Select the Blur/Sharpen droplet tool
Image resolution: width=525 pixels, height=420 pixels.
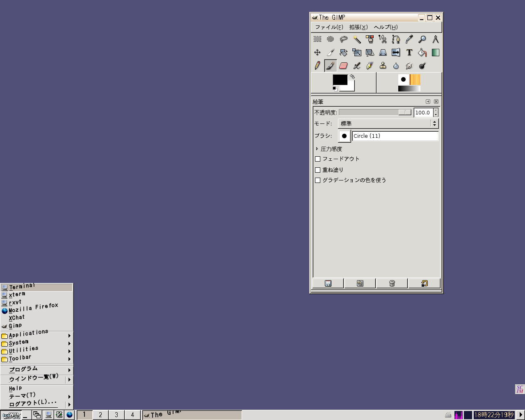(396, 66)
